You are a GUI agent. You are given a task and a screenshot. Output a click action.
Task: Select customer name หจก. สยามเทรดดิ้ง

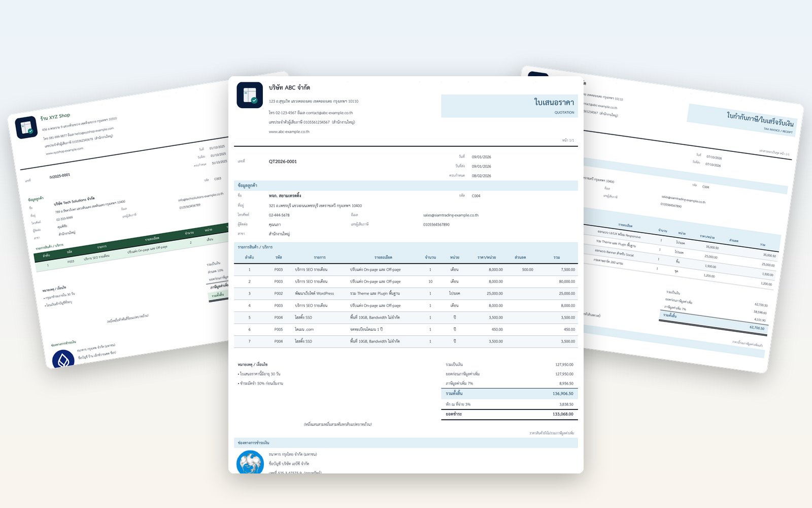[285, 196]
